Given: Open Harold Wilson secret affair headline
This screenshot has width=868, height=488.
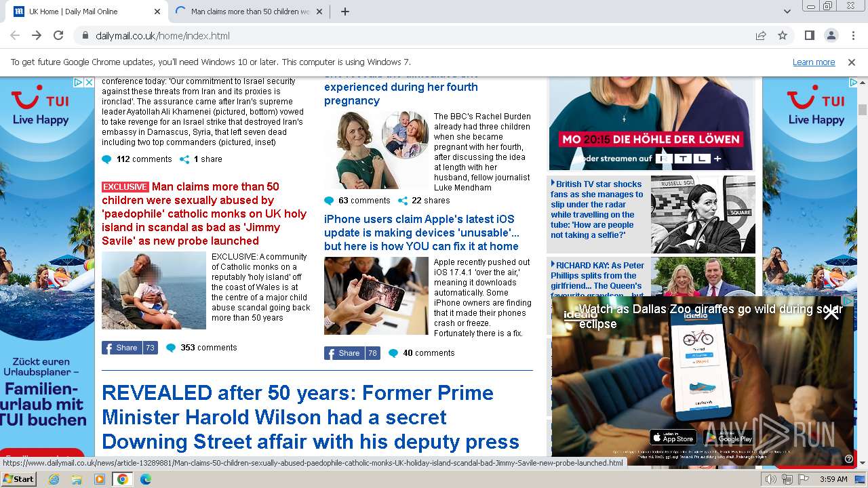Looking at the screenshot, I should coord(311,417).
